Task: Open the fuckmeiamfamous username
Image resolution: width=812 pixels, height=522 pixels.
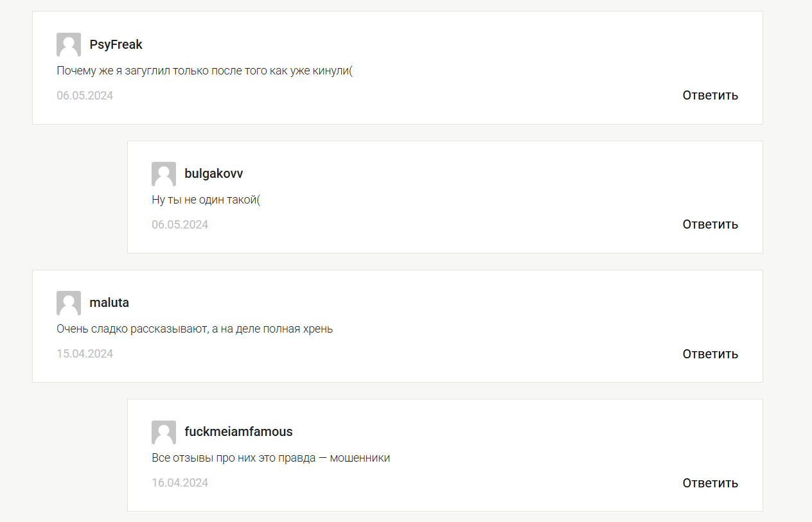Action: [238, 432]
